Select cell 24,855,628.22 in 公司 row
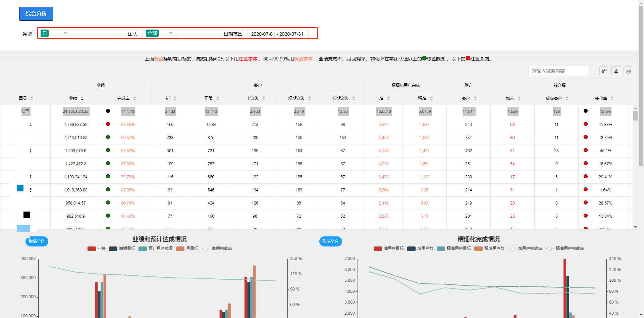 [x=76, y=111]
